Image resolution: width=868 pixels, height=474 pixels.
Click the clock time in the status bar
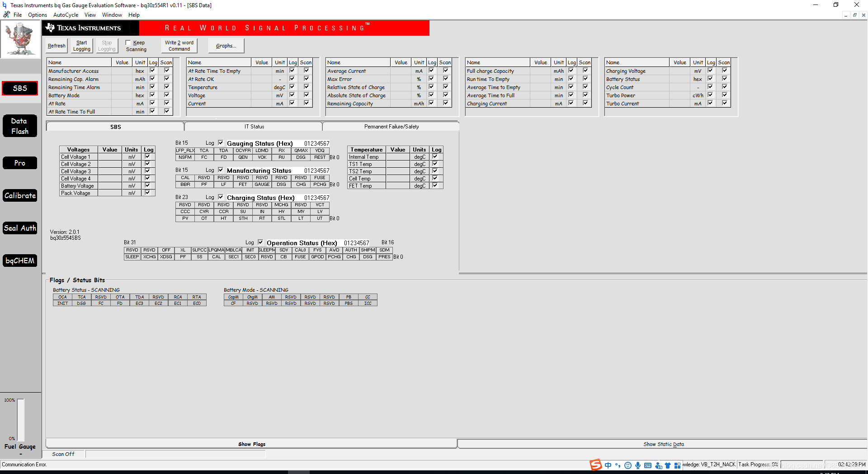(852, 465)
